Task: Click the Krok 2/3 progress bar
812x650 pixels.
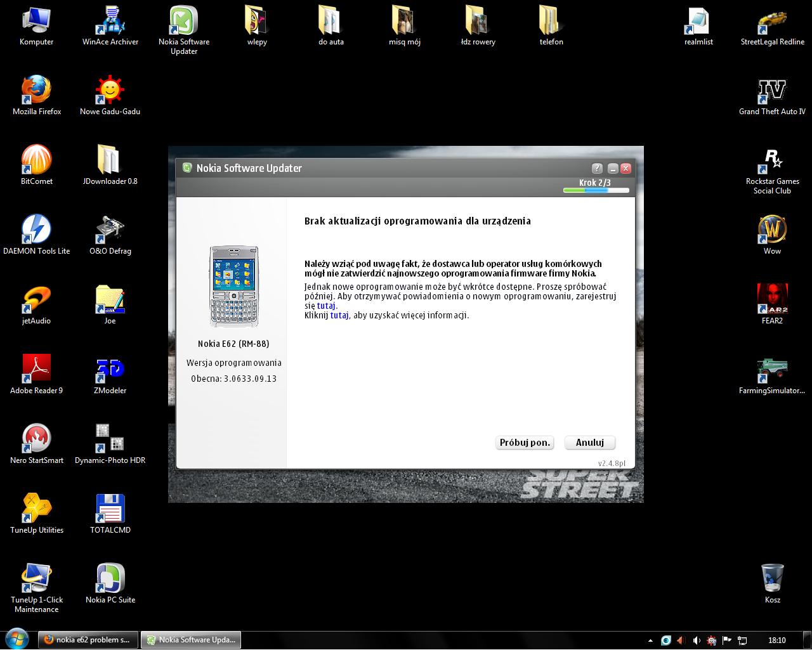Action: 596,190
